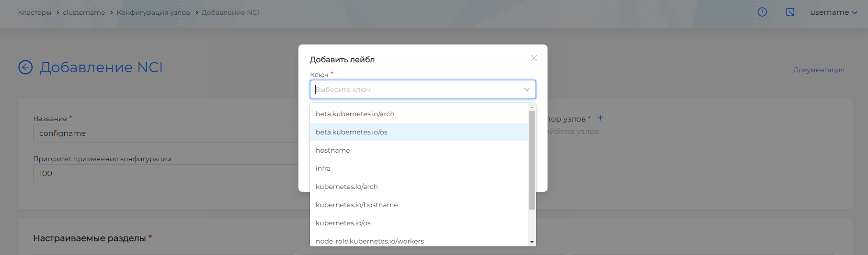868x255 pixels.
Task: Navigate to Конфигурация узлов breadcrumb
Action: pos(153,12)
